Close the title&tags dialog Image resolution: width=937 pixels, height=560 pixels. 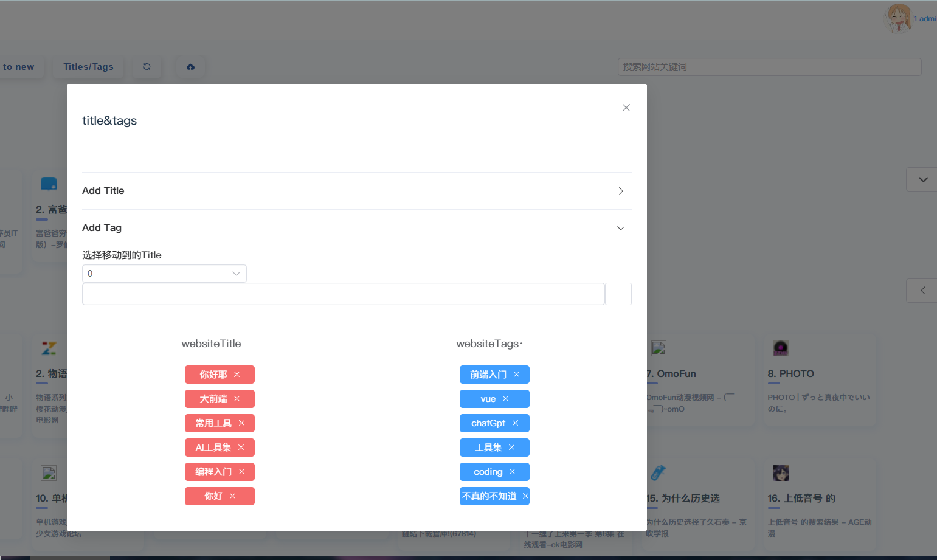tap(626, 108)
